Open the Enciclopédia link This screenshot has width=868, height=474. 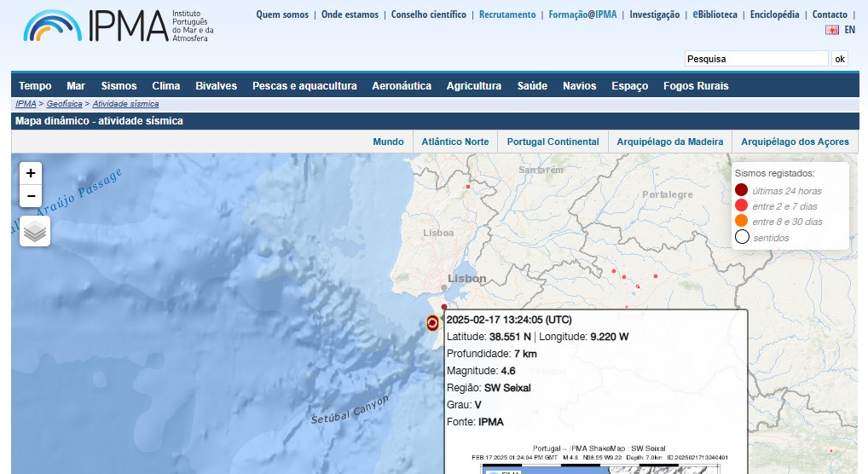(774, 14)
